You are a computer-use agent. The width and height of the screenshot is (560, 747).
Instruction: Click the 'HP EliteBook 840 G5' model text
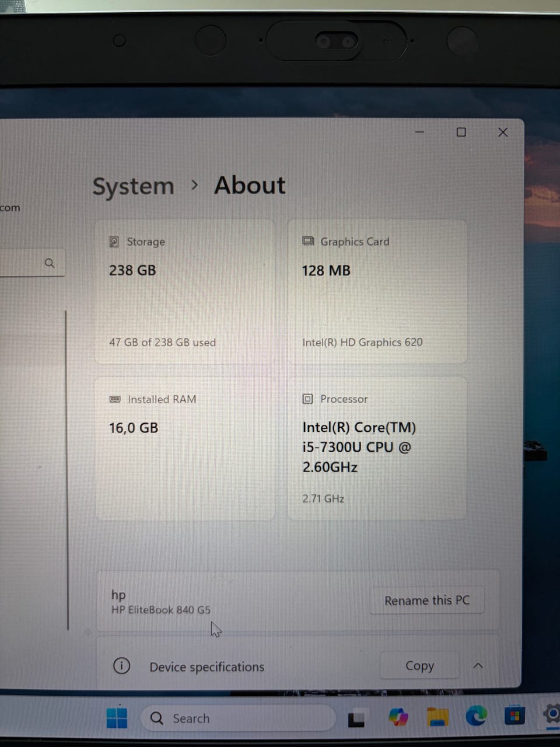tap(161, 610)
